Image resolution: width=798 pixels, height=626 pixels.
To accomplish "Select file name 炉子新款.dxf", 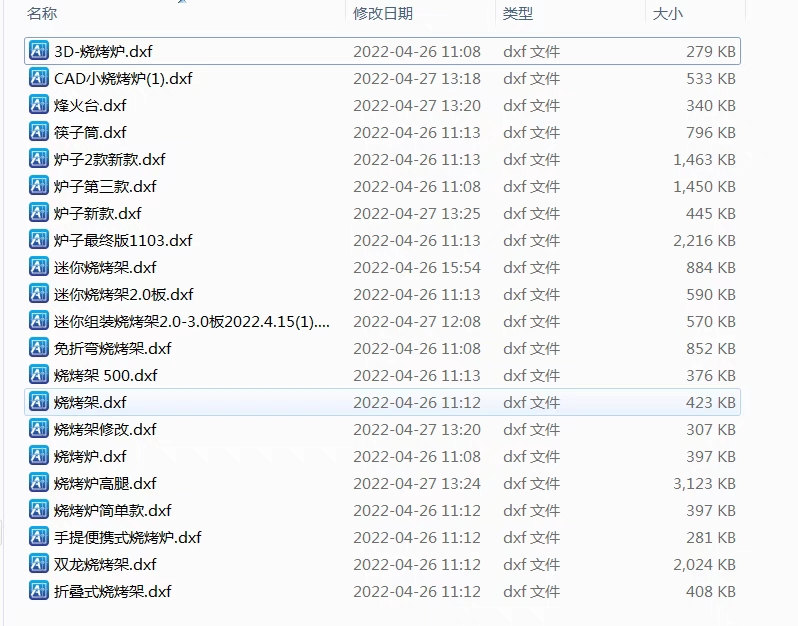I will pos(98,213).
